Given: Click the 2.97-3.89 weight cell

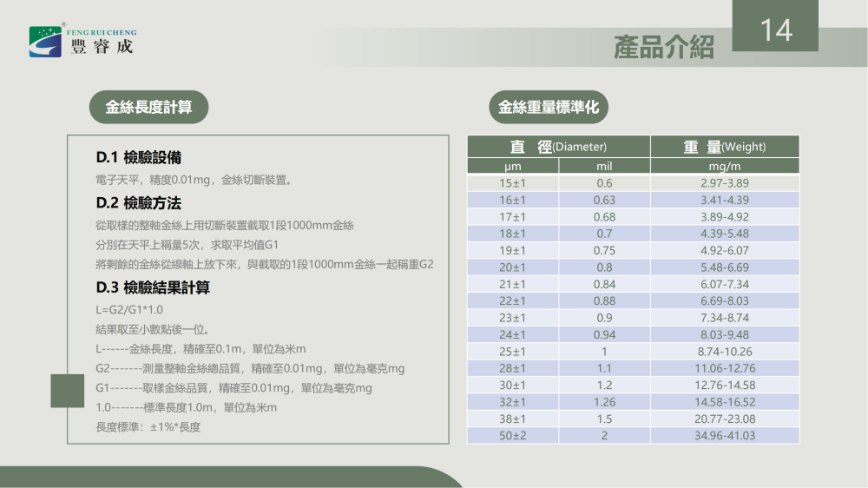Looking at the screenshot, I should point(725,183).
